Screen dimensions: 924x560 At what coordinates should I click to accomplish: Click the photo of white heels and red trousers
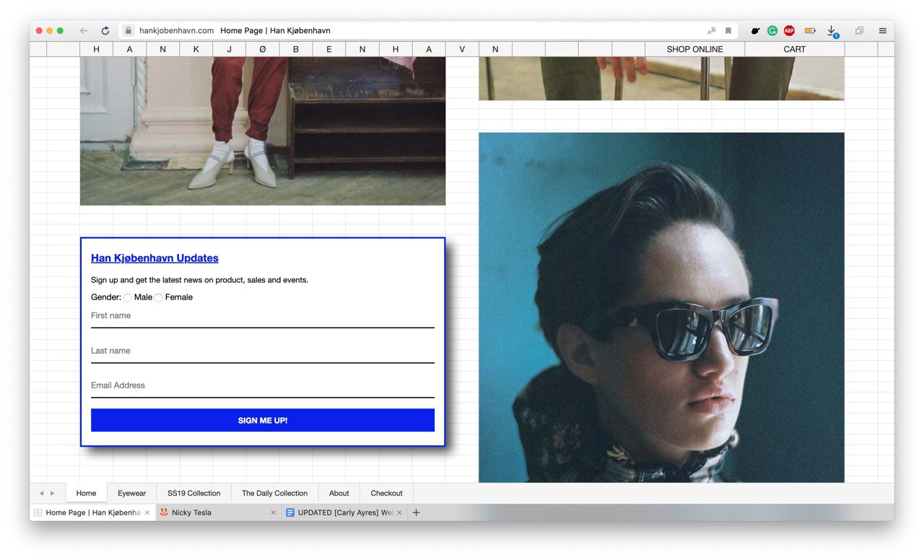click(x=263, y=131)
